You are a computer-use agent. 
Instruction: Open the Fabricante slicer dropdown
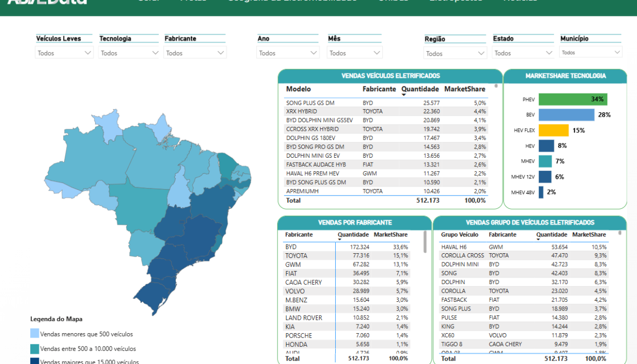point(220,53)
